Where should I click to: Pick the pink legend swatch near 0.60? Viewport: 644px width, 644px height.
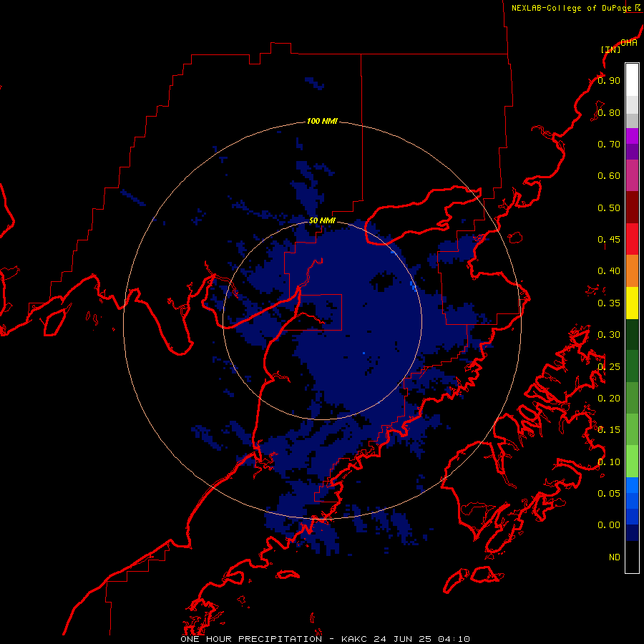[632, 175]
